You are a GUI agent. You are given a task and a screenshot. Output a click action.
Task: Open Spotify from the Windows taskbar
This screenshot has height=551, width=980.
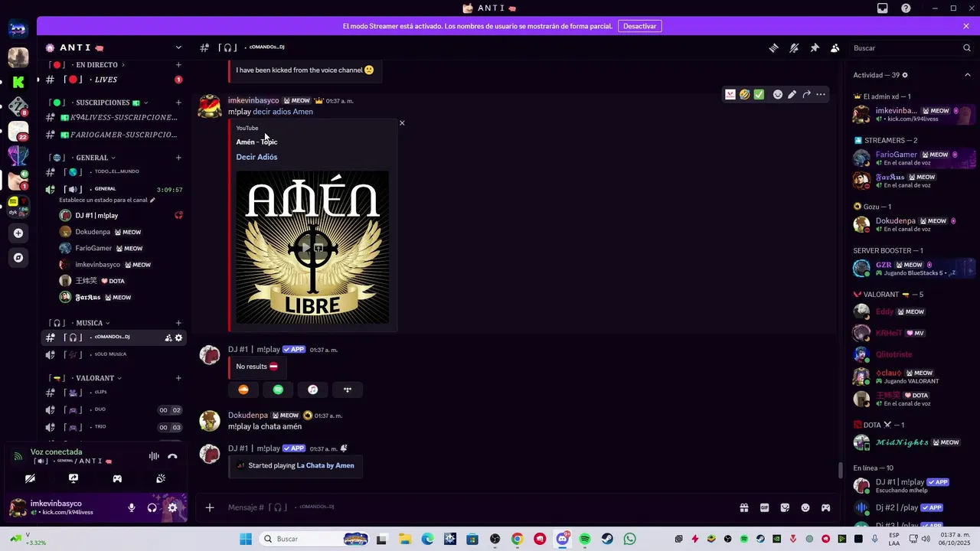click(585, 539)
